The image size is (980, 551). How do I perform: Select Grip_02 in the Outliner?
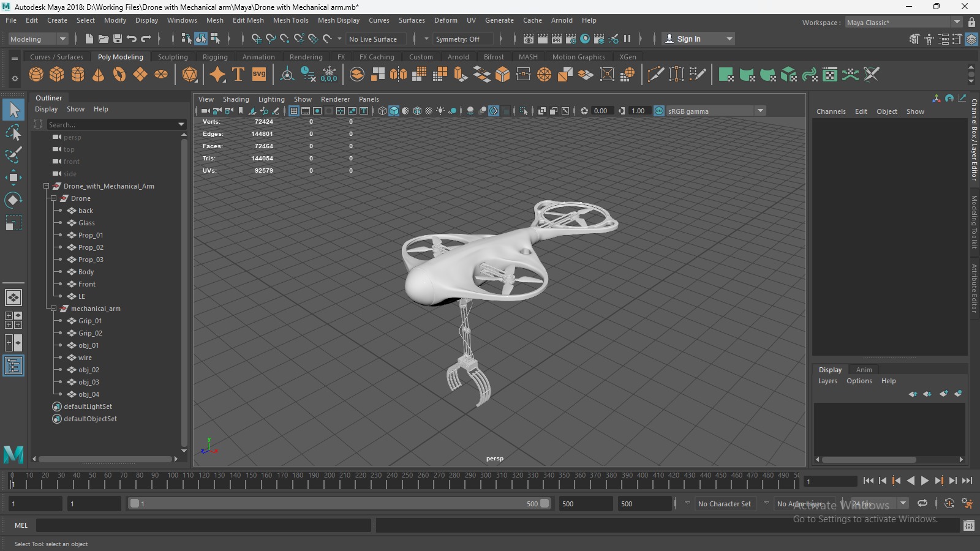(x=90, y=333)
